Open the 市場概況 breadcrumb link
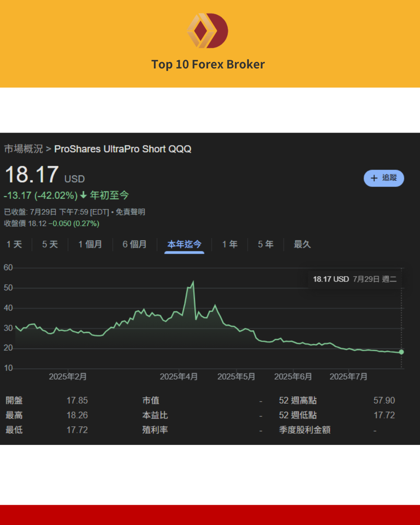The image size is (420, 525). point(24,149)
